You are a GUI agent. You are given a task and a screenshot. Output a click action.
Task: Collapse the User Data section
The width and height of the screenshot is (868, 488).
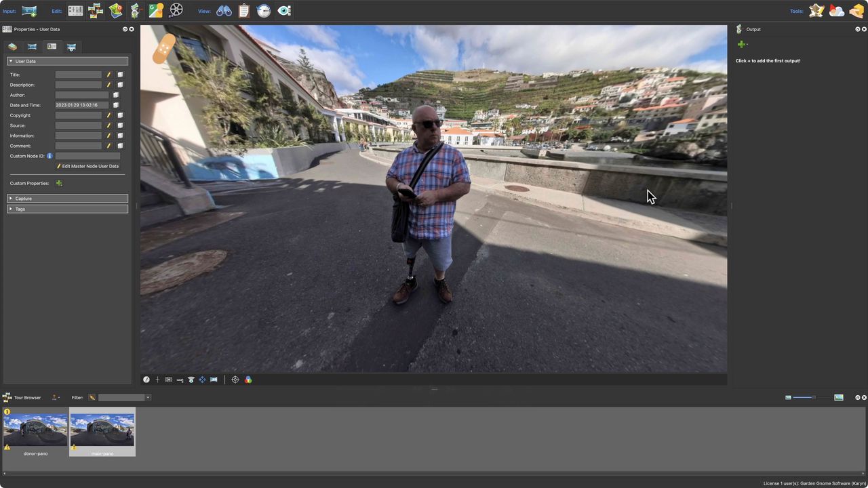point(11,61)
